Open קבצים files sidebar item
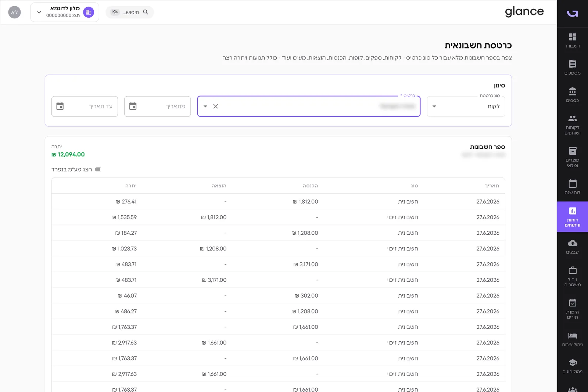 pyautogui.click(x=572, y=247)
